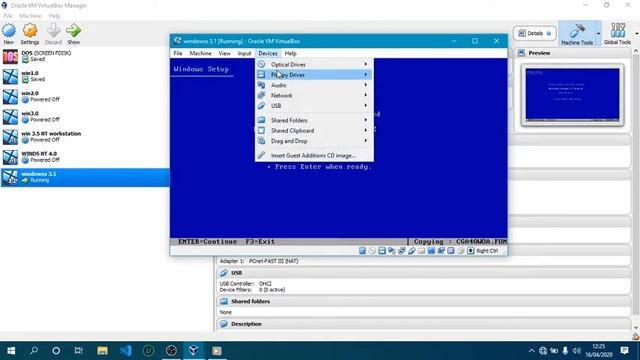This screenshot has height=360, width=640.
Task: Click the New machine icon in VirtualBox Manager
Action: pyautogui.click(x=9, y=31)
